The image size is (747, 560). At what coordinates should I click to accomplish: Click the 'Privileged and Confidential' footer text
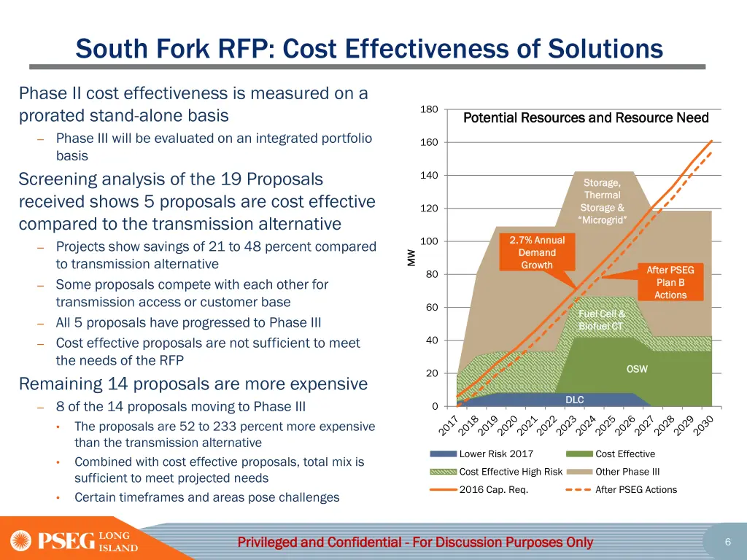[415, 542]
